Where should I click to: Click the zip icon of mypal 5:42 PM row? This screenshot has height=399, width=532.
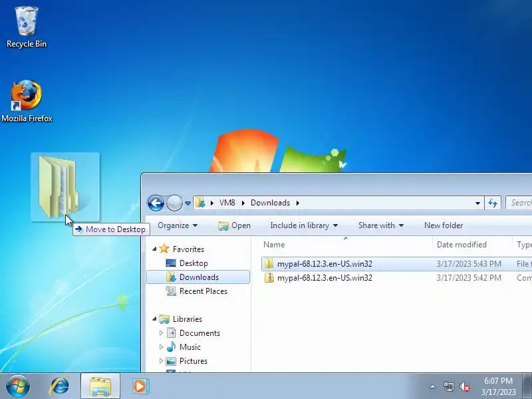(x=269, y=277)
